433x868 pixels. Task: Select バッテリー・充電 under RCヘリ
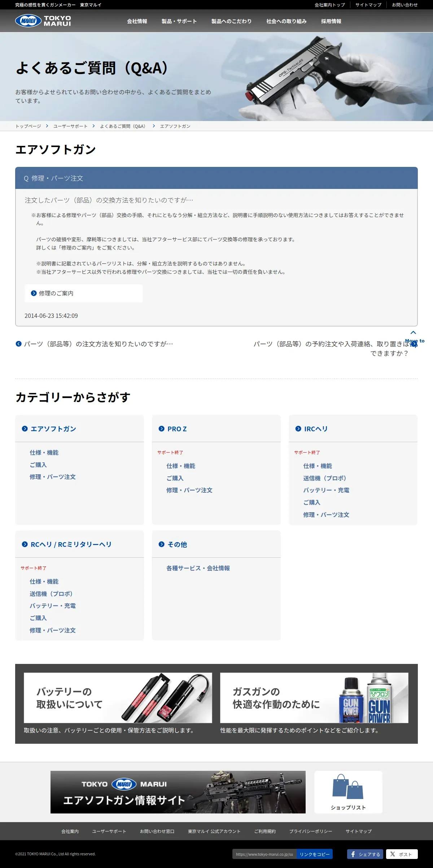point(53,606)
